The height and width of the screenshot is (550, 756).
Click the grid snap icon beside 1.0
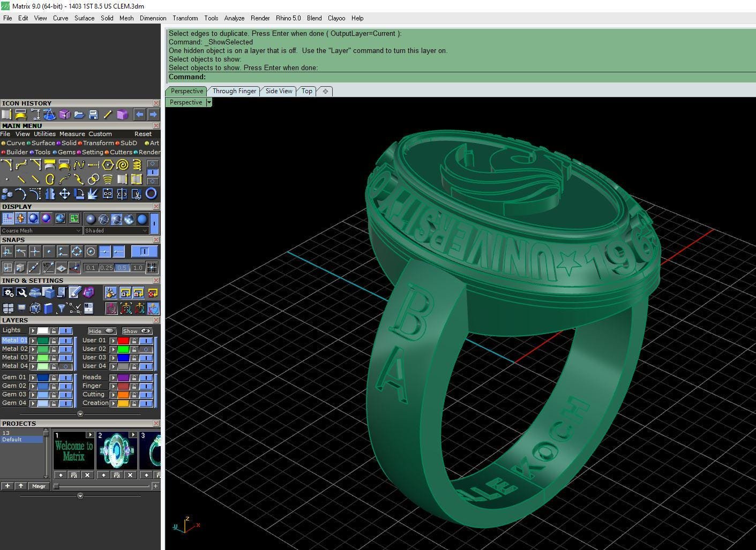coord(152,267)
